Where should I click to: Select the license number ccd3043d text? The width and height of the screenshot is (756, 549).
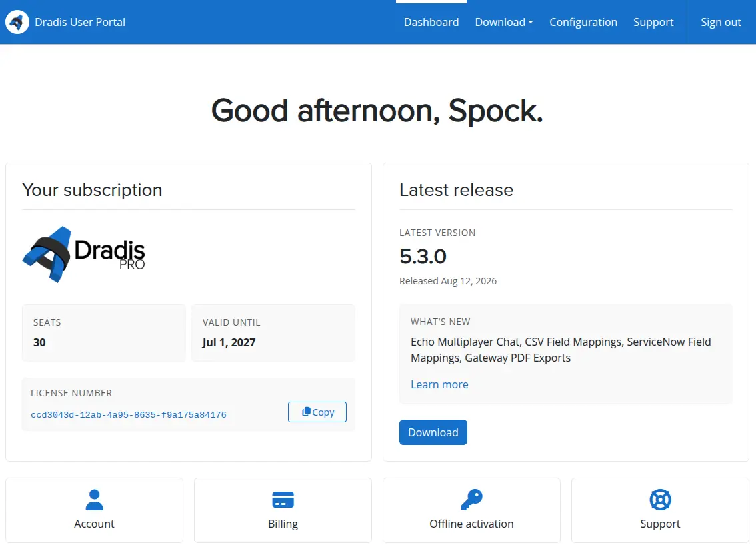[129, 415]
